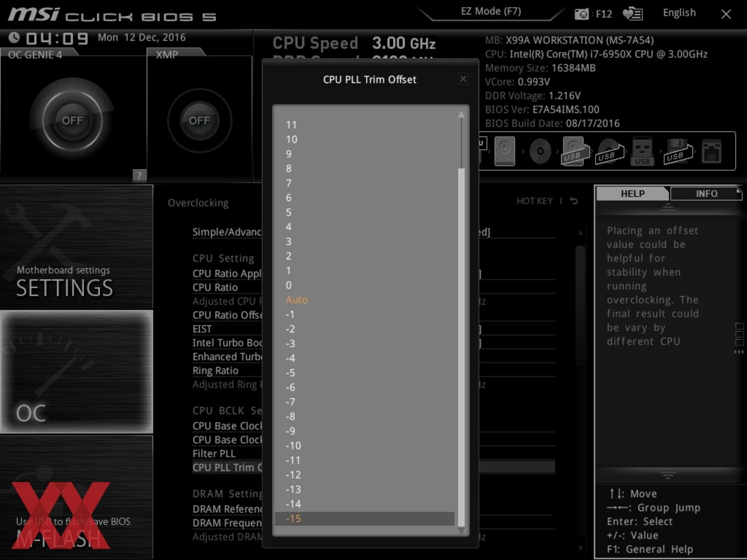
Task: Click the clock icon beside the time
Action: [x=14, y=37]
